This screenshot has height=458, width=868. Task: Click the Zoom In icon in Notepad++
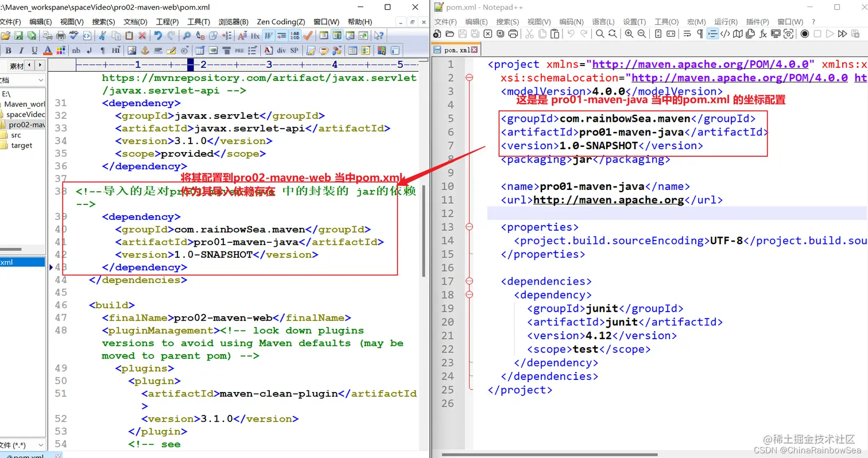click(x=629, y=33)
